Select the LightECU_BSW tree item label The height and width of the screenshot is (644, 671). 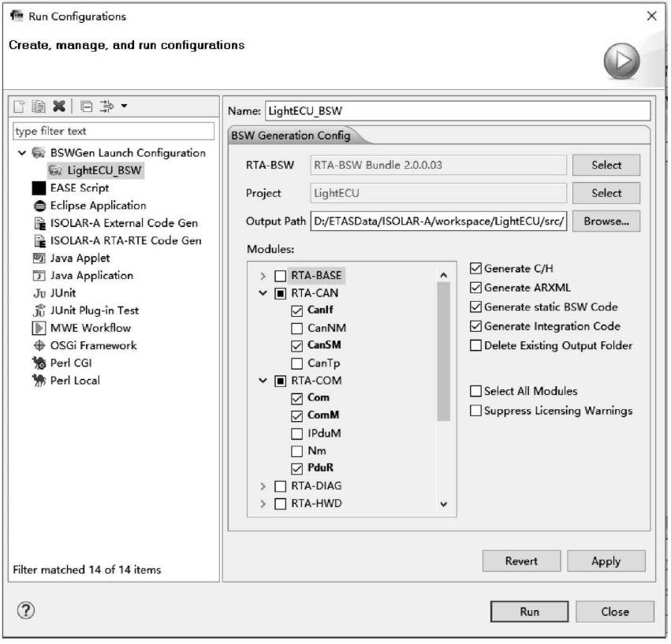click(x=104, y=171)
